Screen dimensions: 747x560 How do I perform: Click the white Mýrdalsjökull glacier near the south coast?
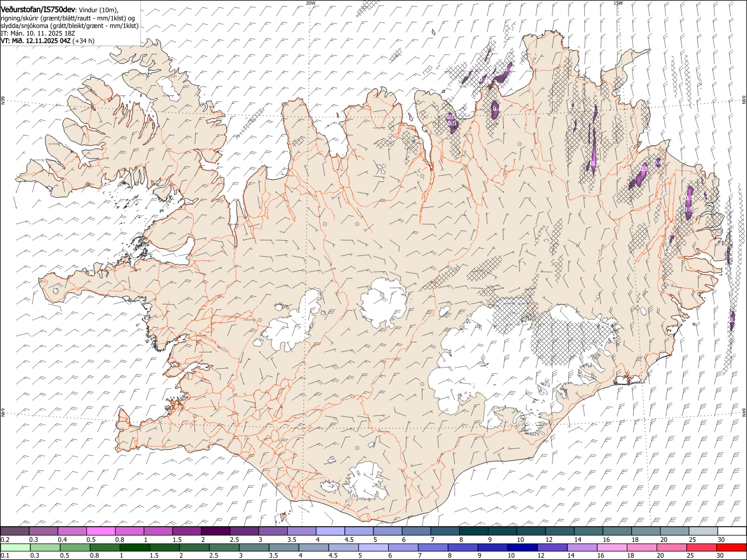pos(366,482)
